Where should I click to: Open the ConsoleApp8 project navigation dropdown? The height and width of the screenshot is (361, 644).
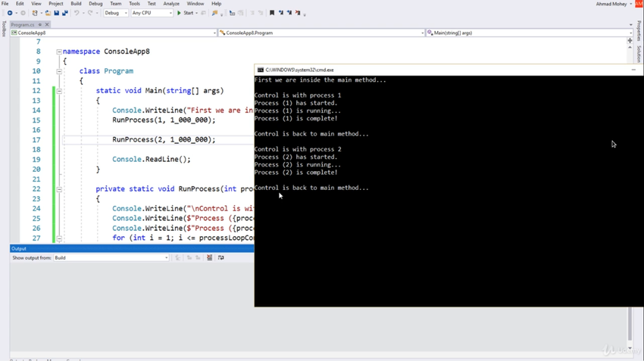[114, 33]
